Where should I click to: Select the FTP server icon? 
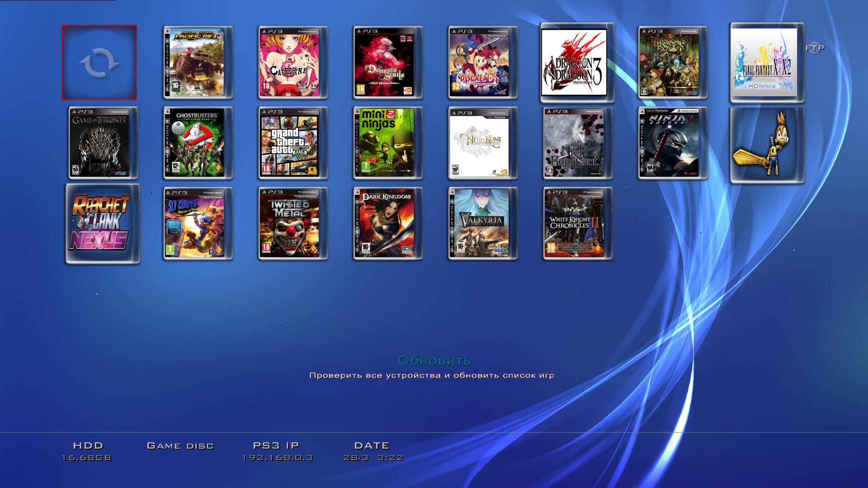[x=814, y=48]
